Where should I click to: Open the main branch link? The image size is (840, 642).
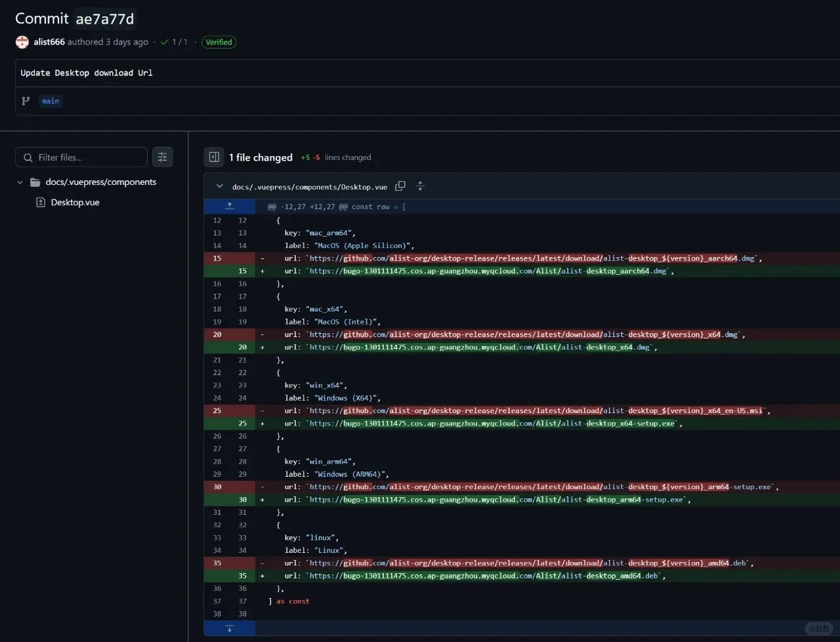tap(51, 101)
